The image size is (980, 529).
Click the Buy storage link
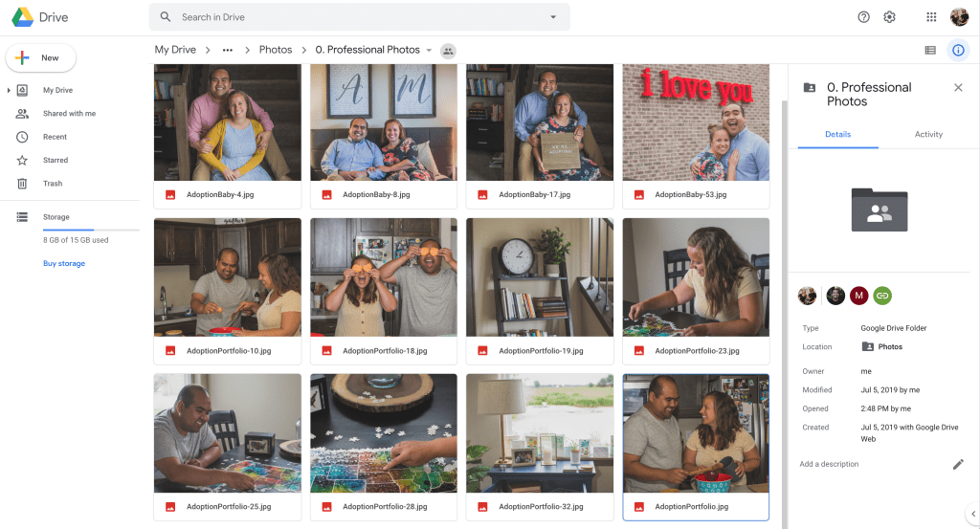[x=64, y=263]
